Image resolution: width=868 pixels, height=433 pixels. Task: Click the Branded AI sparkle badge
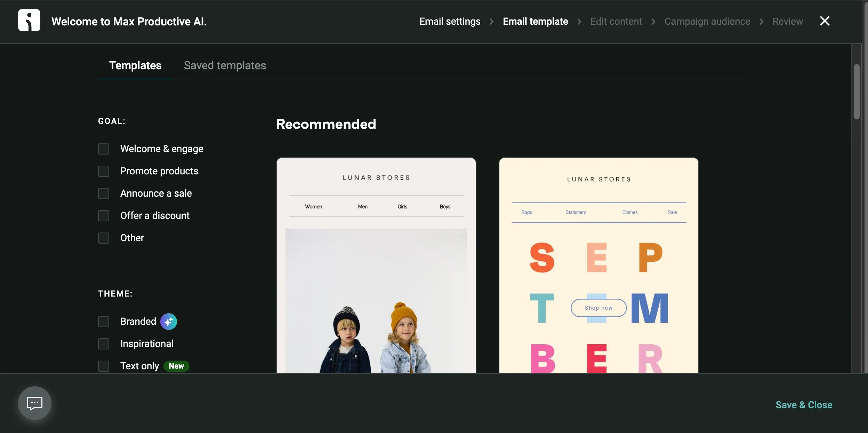click(x=169, y=322)
